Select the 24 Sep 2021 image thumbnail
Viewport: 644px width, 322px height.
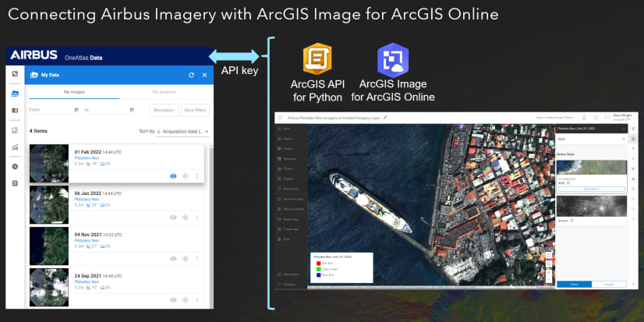49,287
